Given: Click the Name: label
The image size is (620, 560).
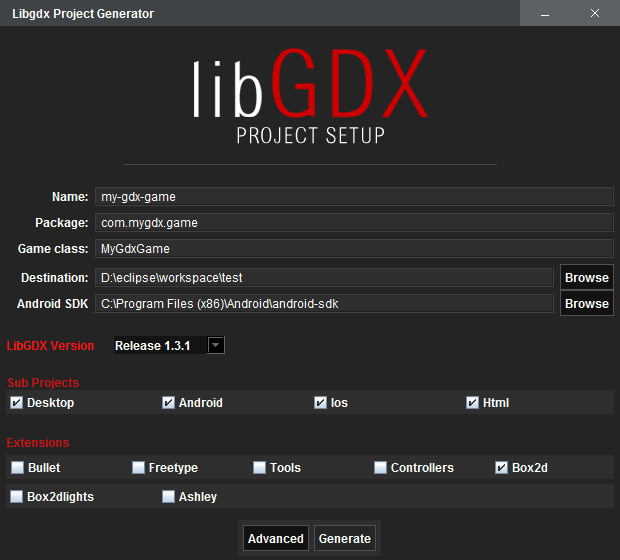Looking at the screenshot, I should 70,197.
